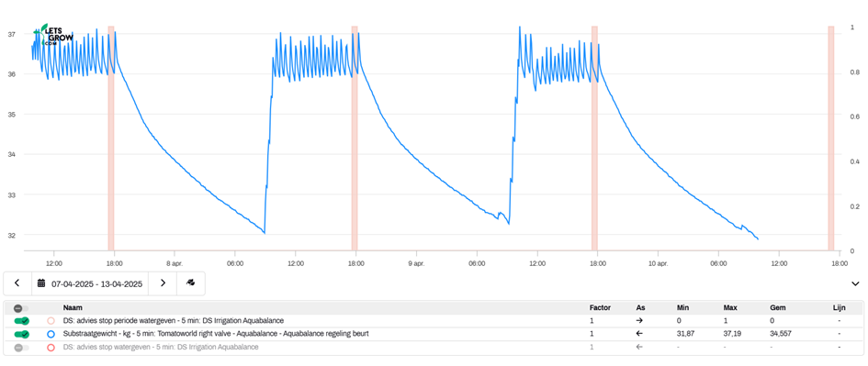
Task: Open color circle of the Substraatgewicht series
Action: (x=51, y=334)
